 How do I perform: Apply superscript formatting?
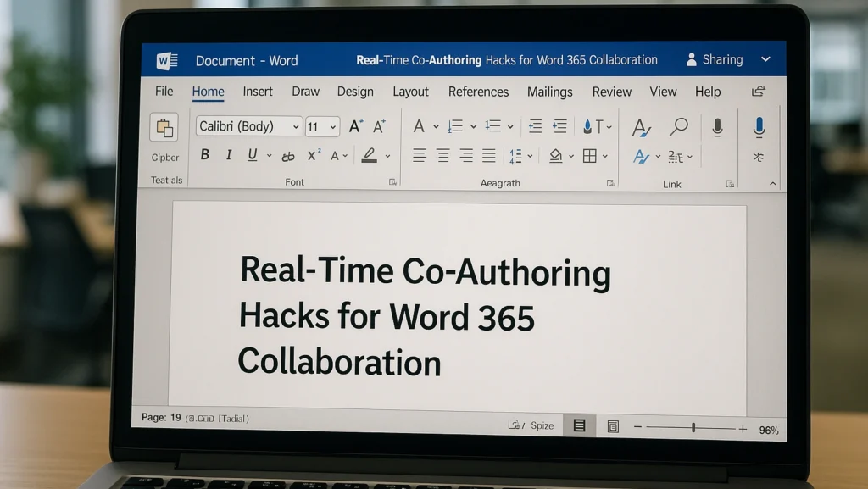click(312, 155)
